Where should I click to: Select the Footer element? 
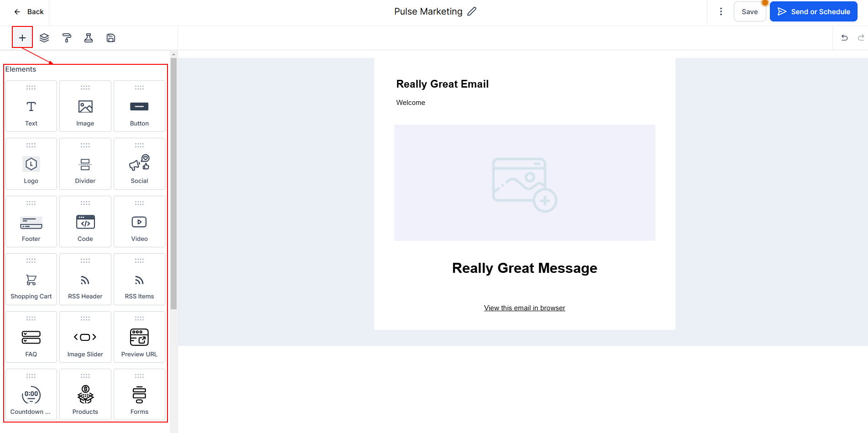31,222
